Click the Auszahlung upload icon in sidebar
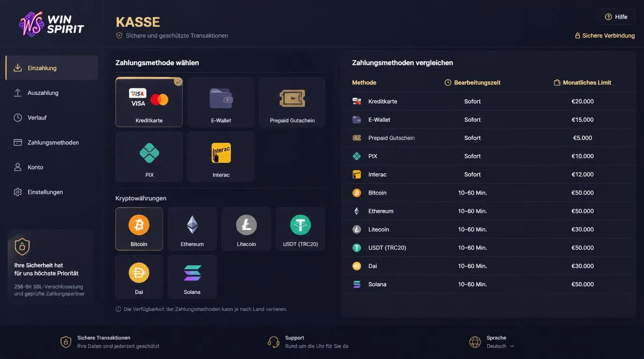644x359 pixels. (18, 93)
